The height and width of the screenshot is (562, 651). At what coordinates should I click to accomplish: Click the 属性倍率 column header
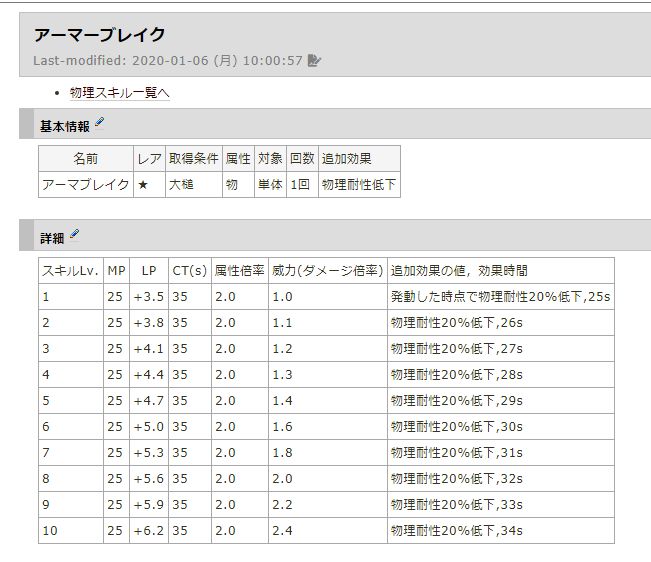240,271
